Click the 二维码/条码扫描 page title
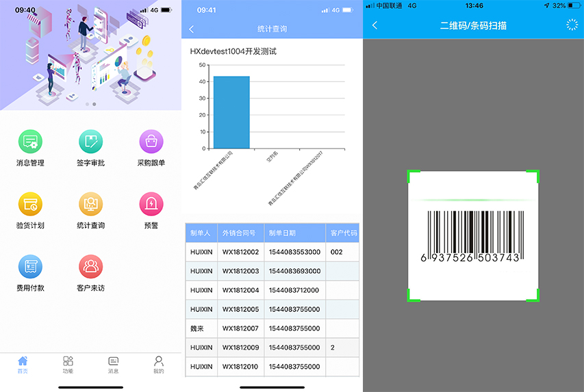 [473, 25]
